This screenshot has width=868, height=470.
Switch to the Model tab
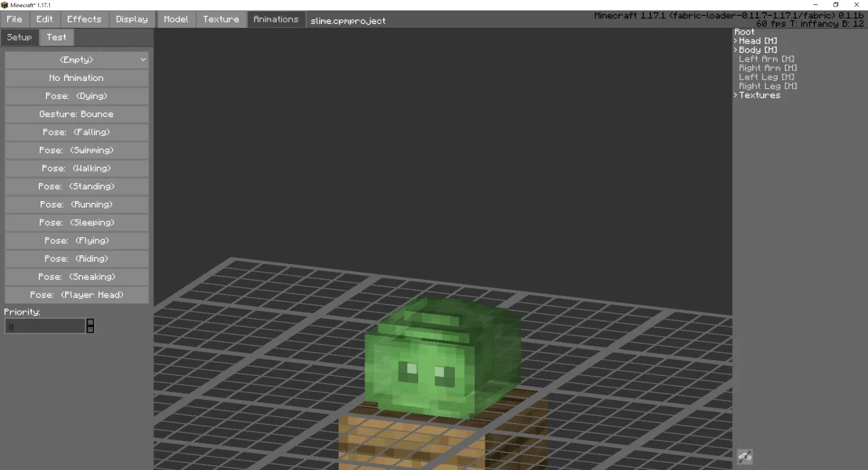tap(176, 19)
